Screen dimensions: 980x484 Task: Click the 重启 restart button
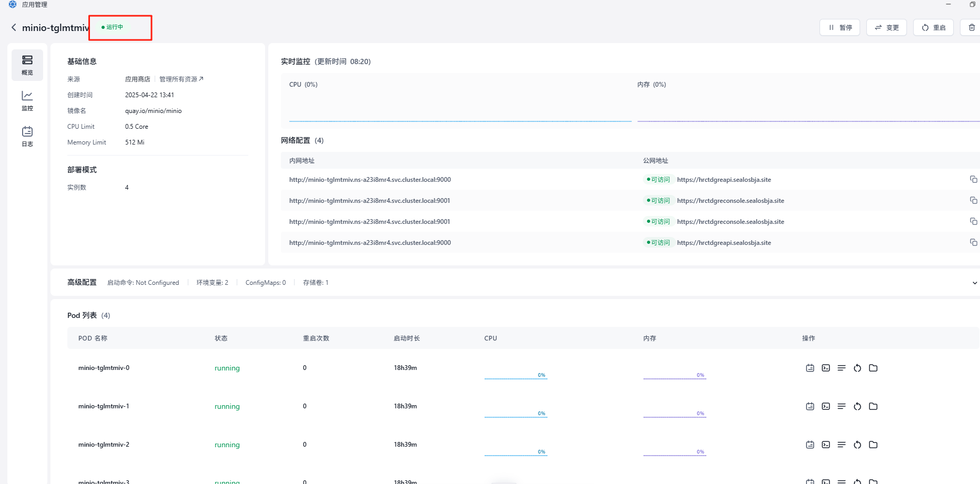click(933, 27)
